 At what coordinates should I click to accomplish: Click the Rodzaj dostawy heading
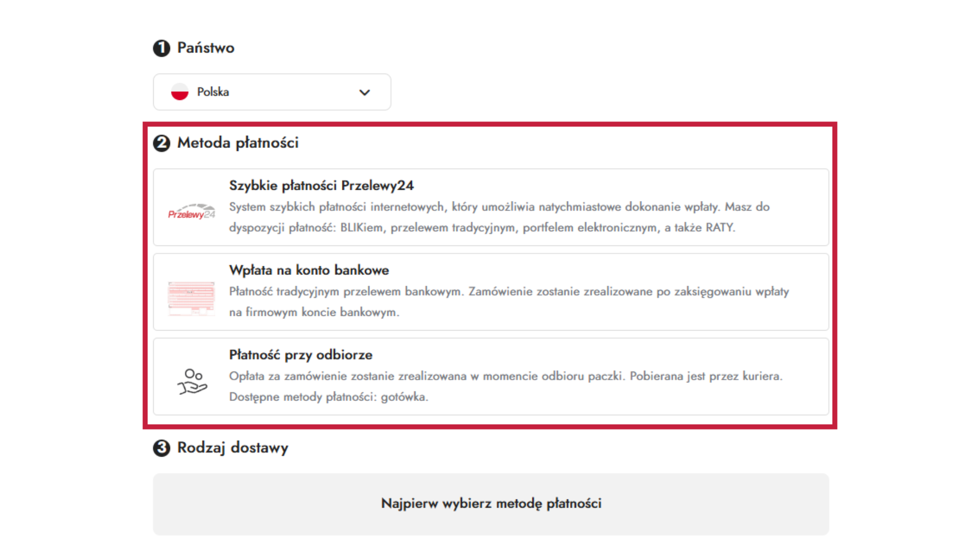233,448
